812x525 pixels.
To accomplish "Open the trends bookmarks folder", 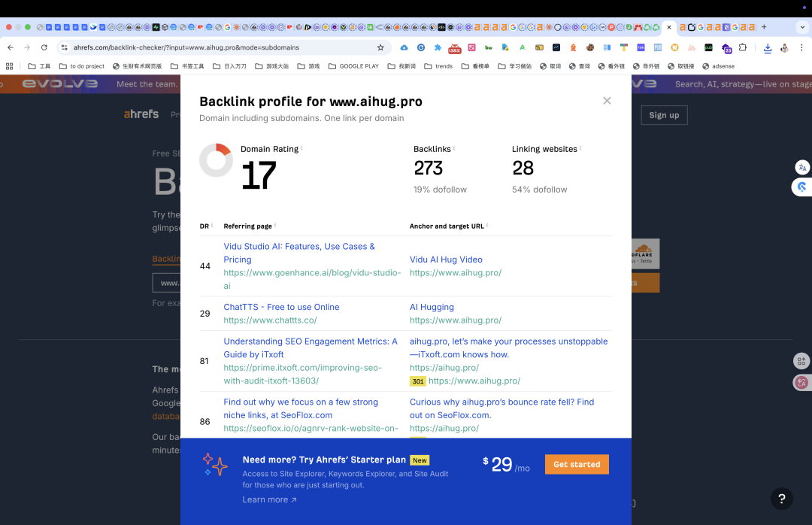I will (x=438, y=66).
